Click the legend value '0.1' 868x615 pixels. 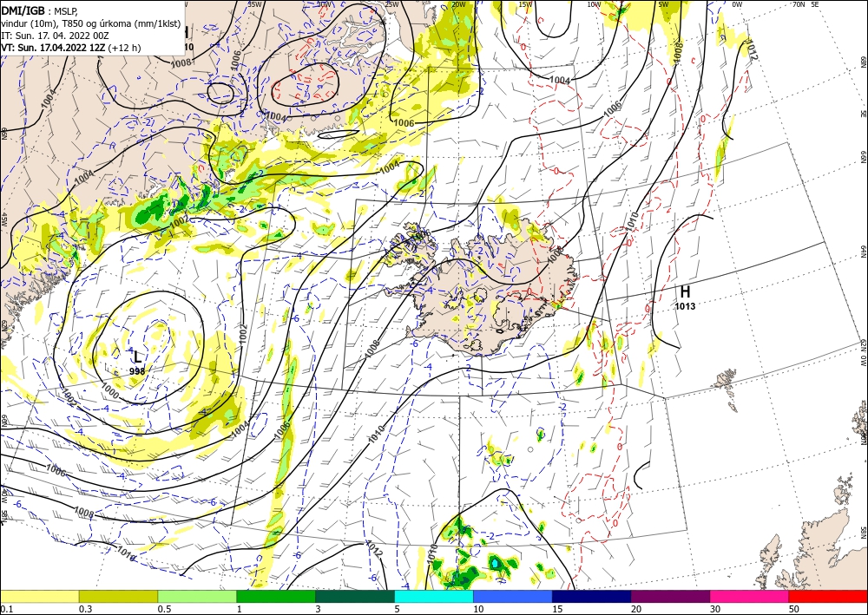click(x=7, y=609)
